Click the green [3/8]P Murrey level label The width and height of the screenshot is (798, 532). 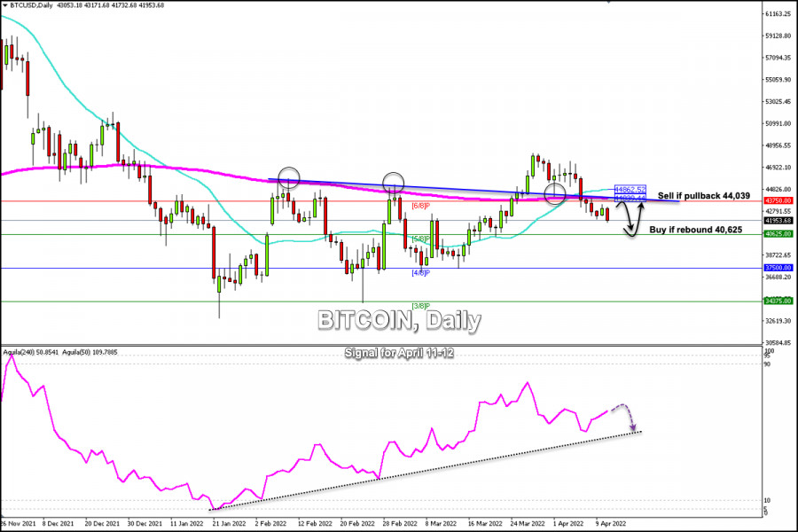[x=421, y=306]
